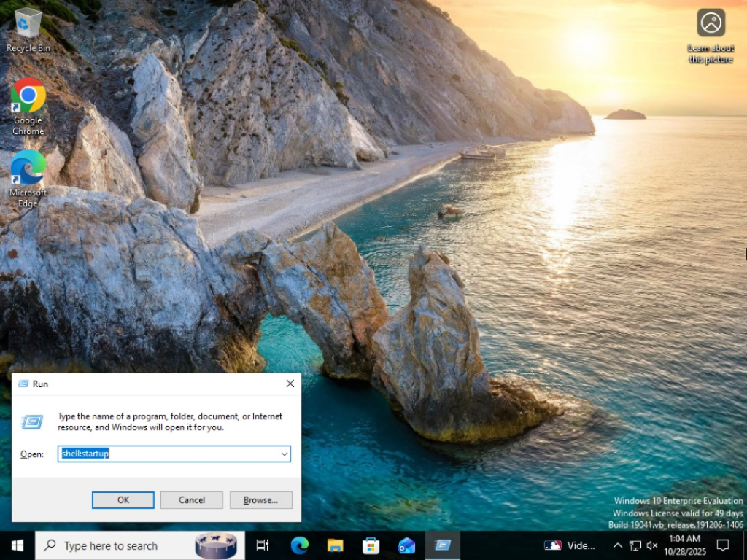Click the Run taskbar button

tap(442, 545)
